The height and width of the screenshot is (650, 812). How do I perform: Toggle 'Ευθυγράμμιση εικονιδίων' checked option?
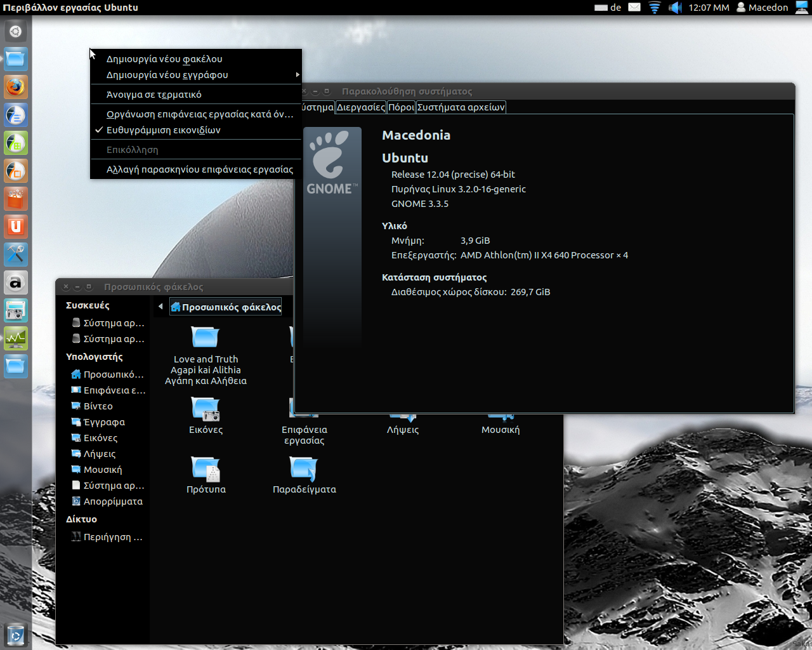(195, 130)
